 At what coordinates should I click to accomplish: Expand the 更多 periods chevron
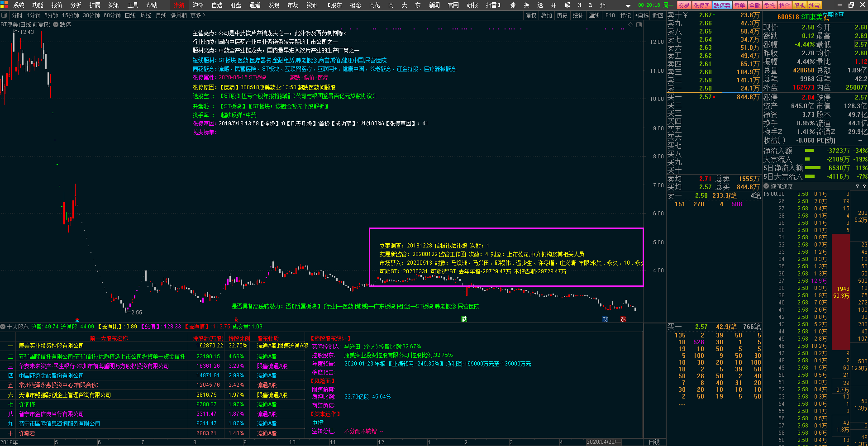click(x=198, y=15)
